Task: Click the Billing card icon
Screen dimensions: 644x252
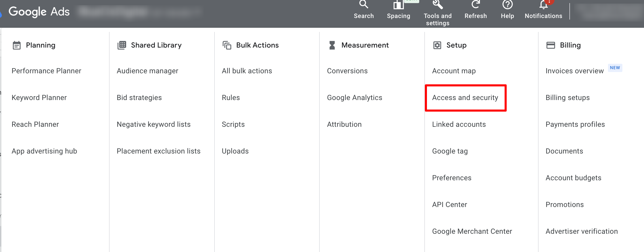Action: (x=551, y=45)
